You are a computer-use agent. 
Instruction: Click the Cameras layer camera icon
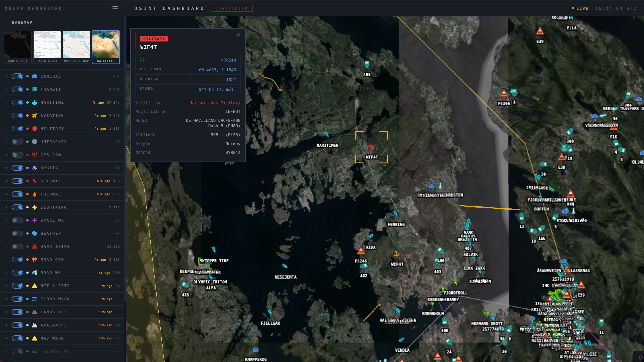click(x=35, y=76)
